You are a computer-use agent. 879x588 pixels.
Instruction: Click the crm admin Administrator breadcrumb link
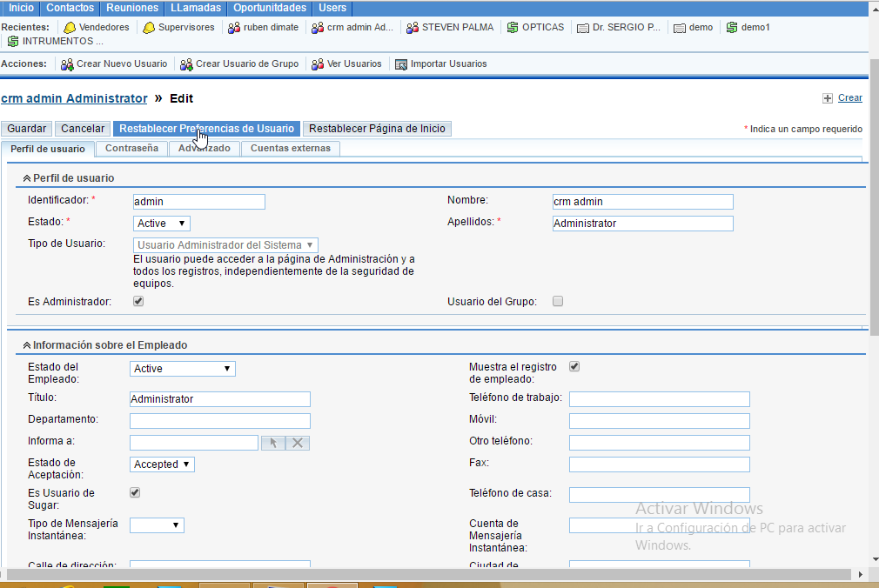click(74, 98)
